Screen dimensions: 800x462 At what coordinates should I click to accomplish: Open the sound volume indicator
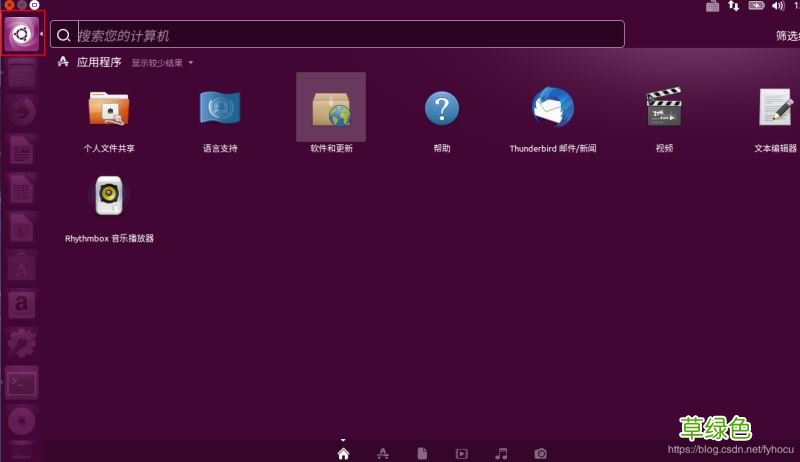coord(778,6)
